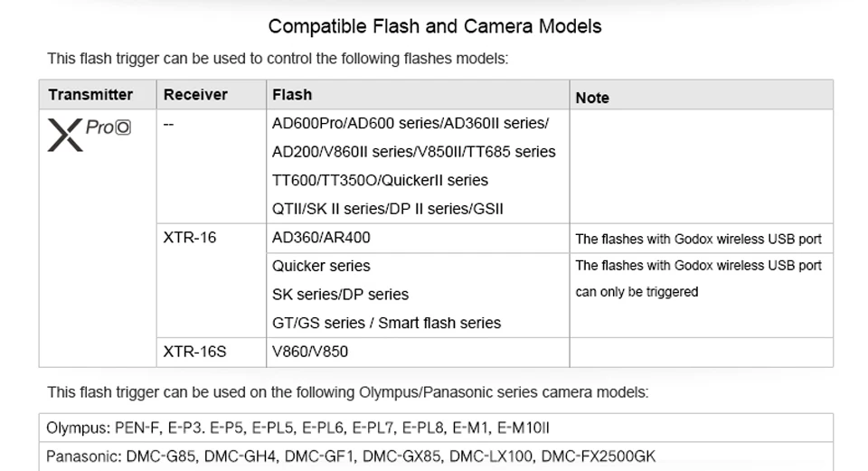This screenshot has height=471, width=868.
Task: Click the XPro O transmitter logo
Action: click(x=90, y=135)
